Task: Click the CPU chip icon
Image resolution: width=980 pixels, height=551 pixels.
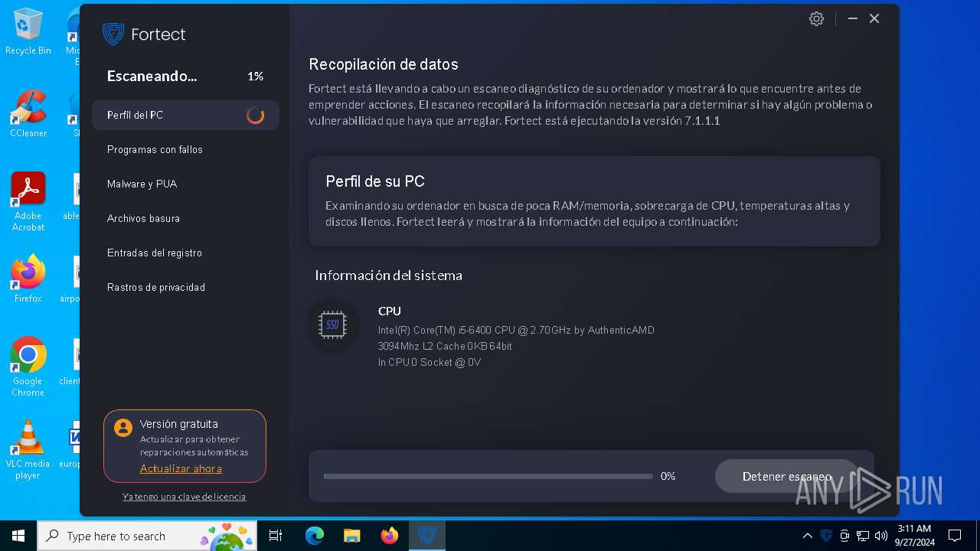Action: tap(332, 325)
